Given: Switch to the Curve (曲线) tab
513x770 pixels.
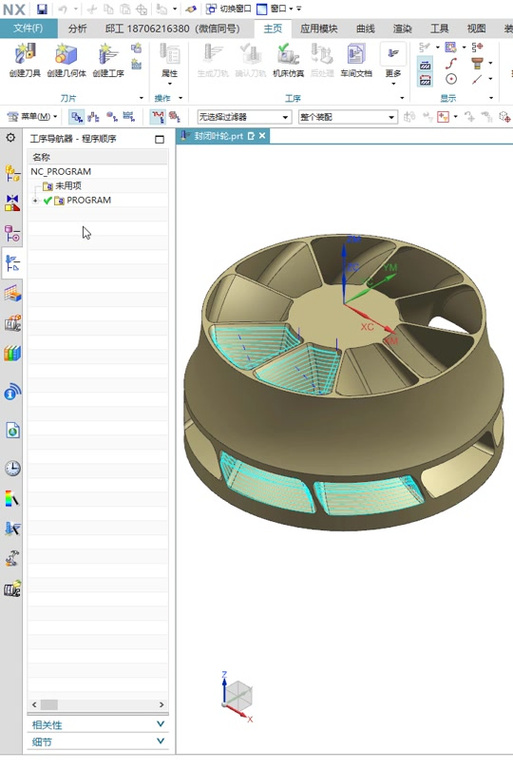Looking at the screenshot, I should (365, 28).
